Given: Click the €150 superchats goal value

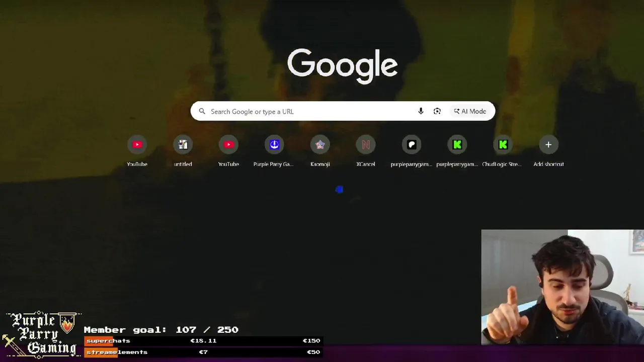Looking at the screenshot, I should (311, 341).
